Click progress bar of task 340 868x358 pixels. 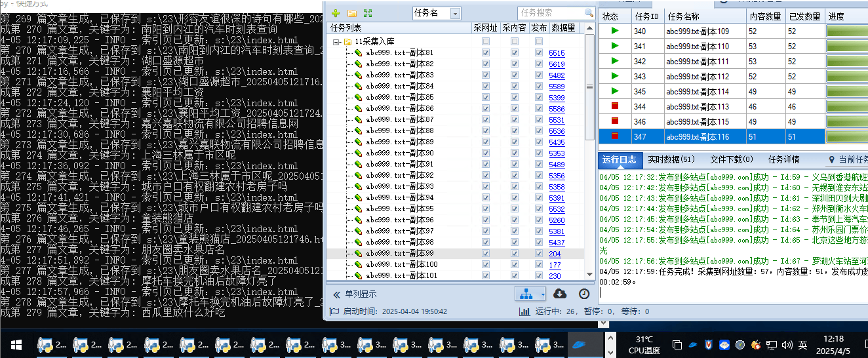pyautogui.click(x=846, y=31)
